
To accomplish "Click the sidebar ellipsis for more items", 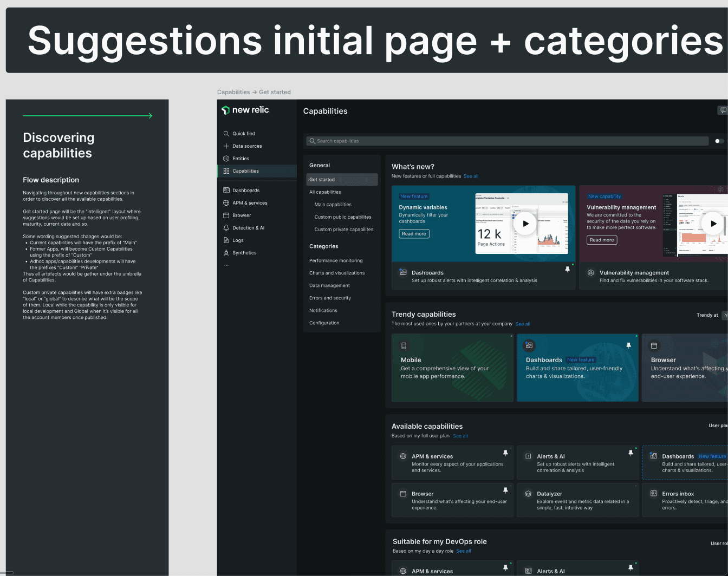I will tap(226, 265).
